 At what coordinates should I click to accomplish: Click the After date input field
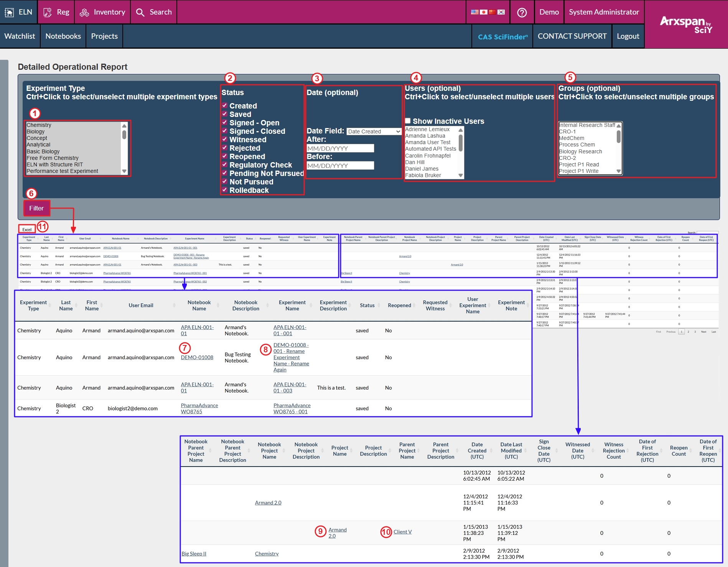340,148
